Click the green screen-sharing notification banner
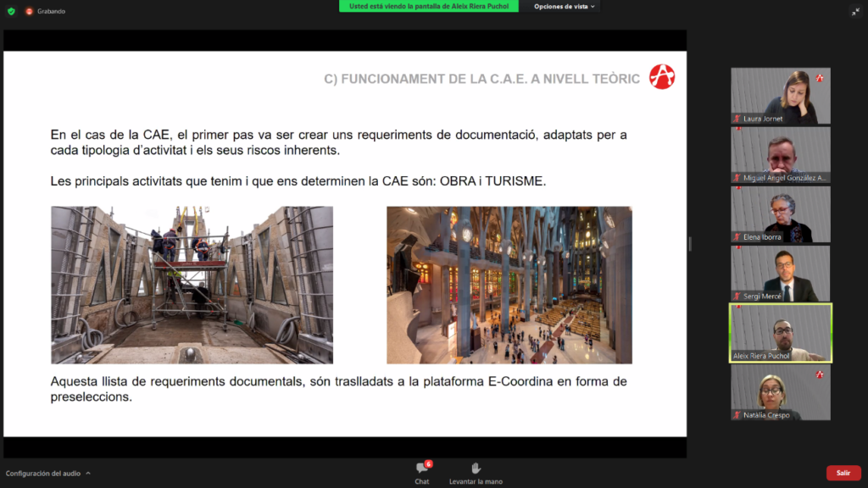Viewport: 868px width, 488px height. coord(428,6)
